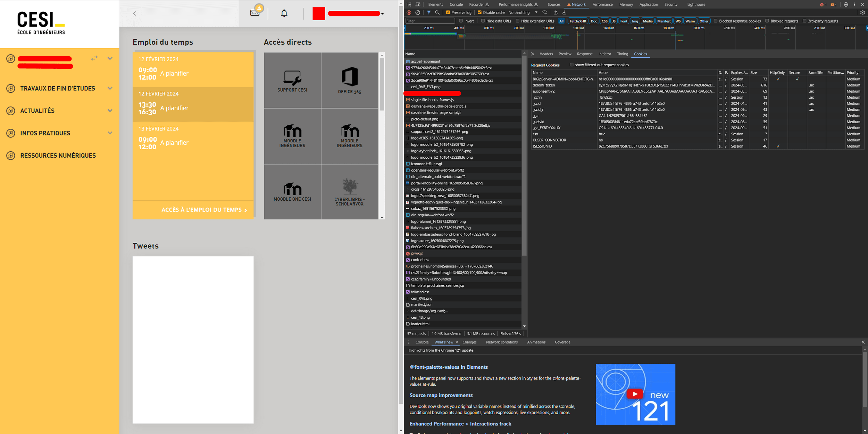Screen dimensions: 868x434
Task: Uncheck the Disable cache checkbox
Action: [x=479, y=12]
